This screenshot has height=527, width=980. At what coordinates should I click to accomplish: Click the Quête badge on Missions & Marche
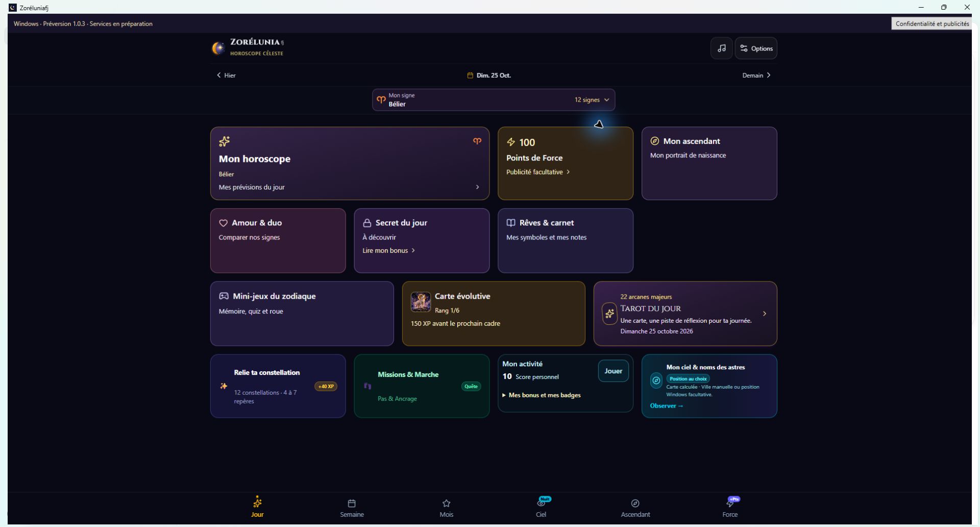click(471, 387)
